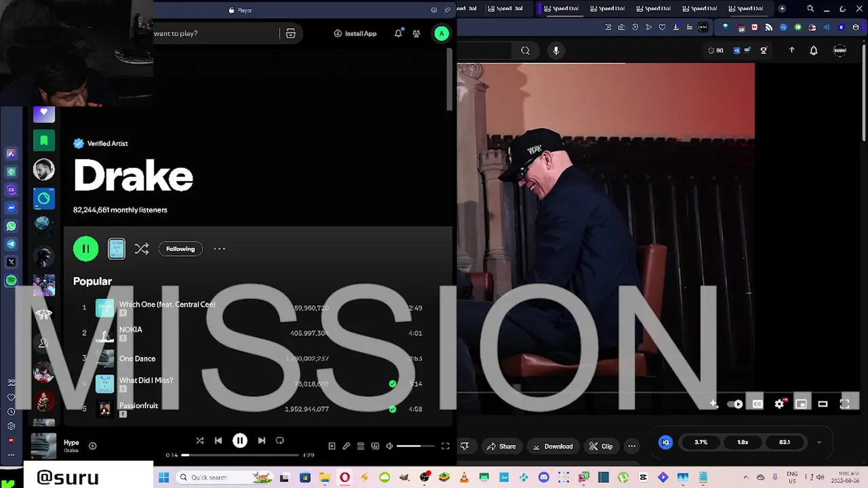Open the Drake artist thumbnail in the library sidebar
The width and height of the screenshot is (868, 488).
[x=44, y=169]
